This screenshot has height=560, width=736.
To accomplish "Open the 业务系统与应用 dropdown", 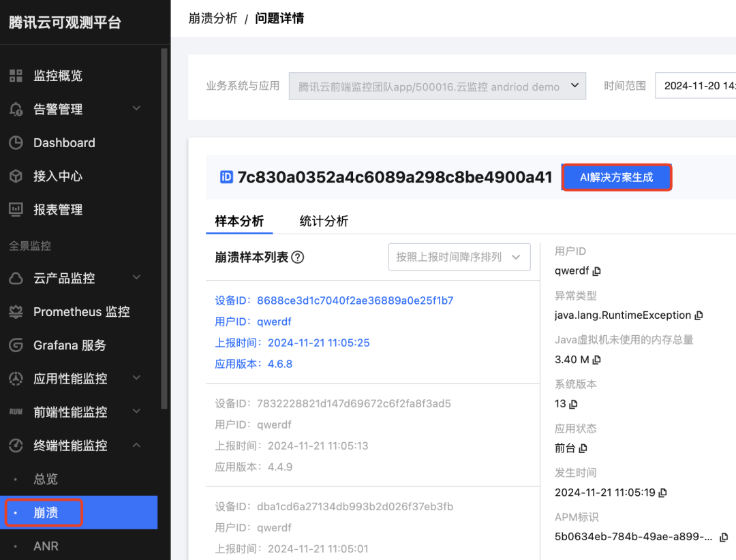I will pos(437,86).
